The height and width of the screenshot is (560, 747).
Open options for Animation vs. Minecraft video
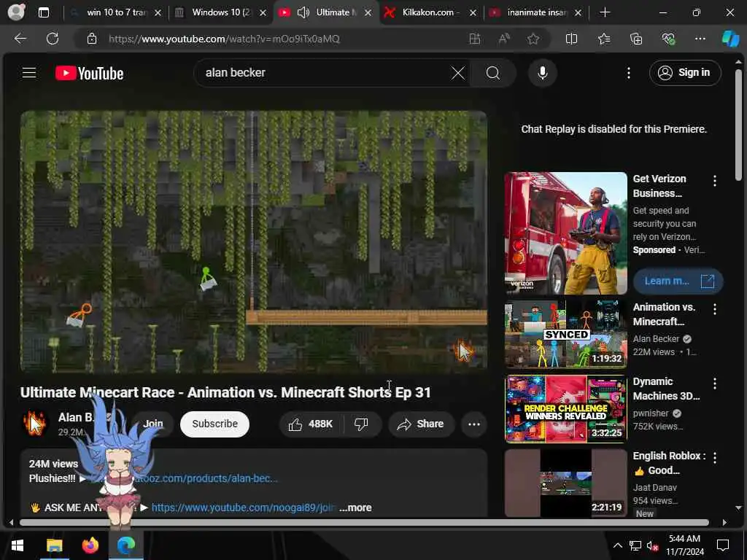click(715, 309)
